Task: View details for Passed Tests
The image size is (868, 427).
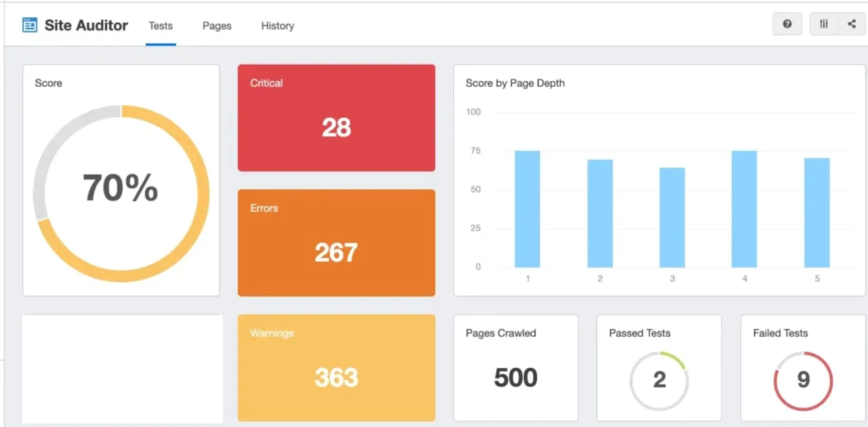Action: pyautogui.click(x=658, y=368)
